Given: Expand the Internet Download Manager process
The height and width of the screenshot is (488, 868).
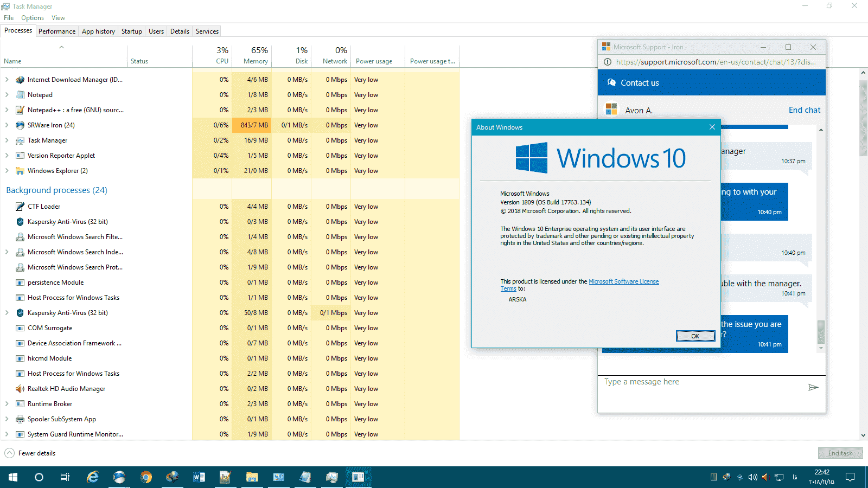Looking at the screenshot, I should tap(7, 80).
